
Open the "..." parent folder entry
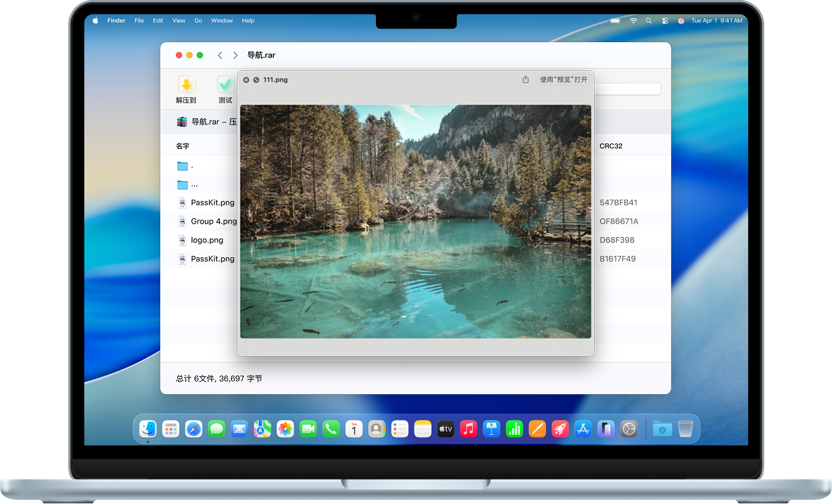(x=194, y=184)
